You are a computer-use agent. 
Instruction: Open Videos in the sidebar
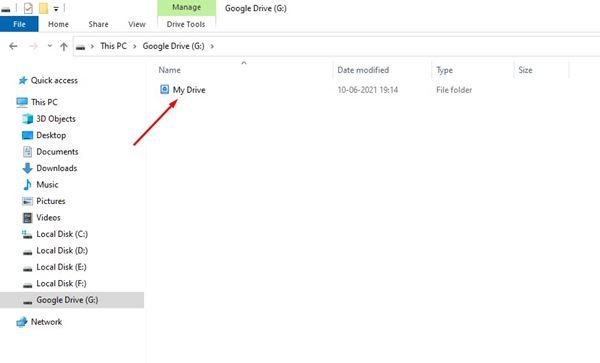[x=48, y=217]
